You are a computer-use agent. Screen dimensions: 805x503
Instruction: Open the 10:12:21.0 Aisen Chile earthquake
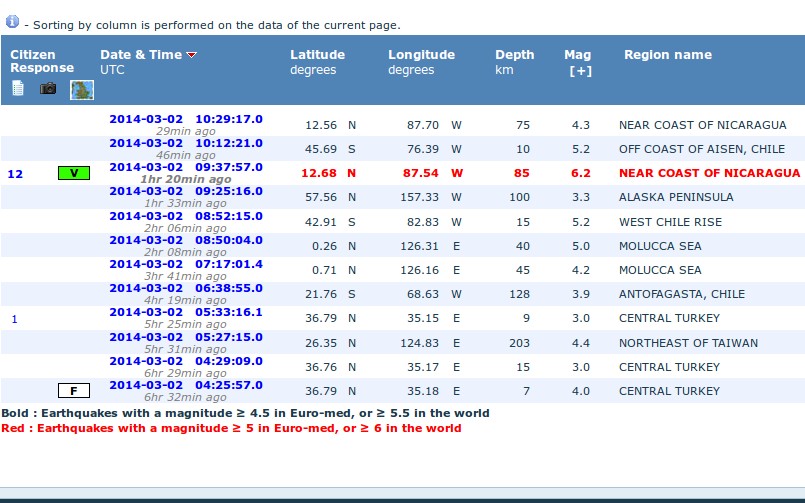click(x=186, y=143)
